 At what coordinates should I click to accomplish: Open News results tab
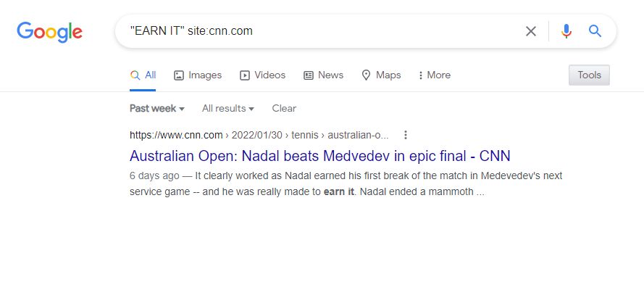(x=323, y=75)
